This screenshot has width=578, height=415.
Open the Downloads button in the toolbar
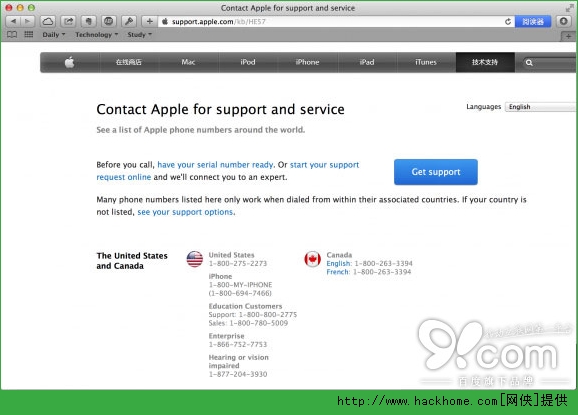[x=563, y=21]
